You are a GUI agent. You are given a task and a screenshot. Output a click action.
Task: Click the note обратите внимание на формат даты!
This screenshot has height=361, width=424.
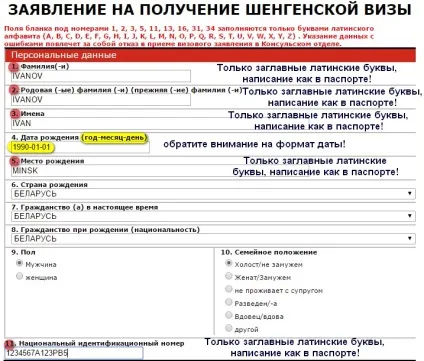click(x=254, y=144)
